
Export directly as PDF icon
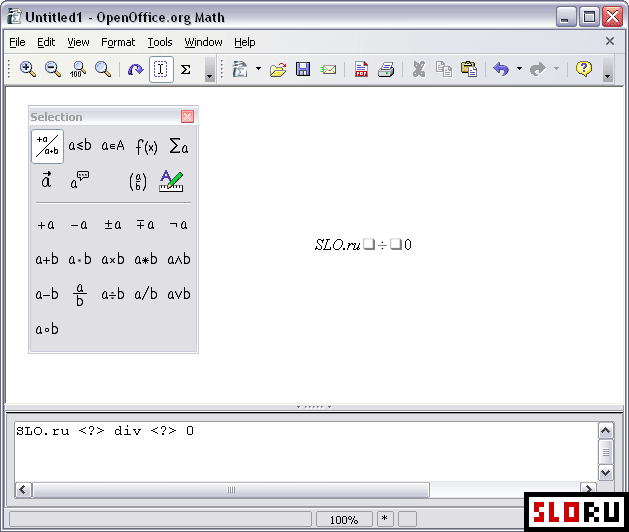361,69
